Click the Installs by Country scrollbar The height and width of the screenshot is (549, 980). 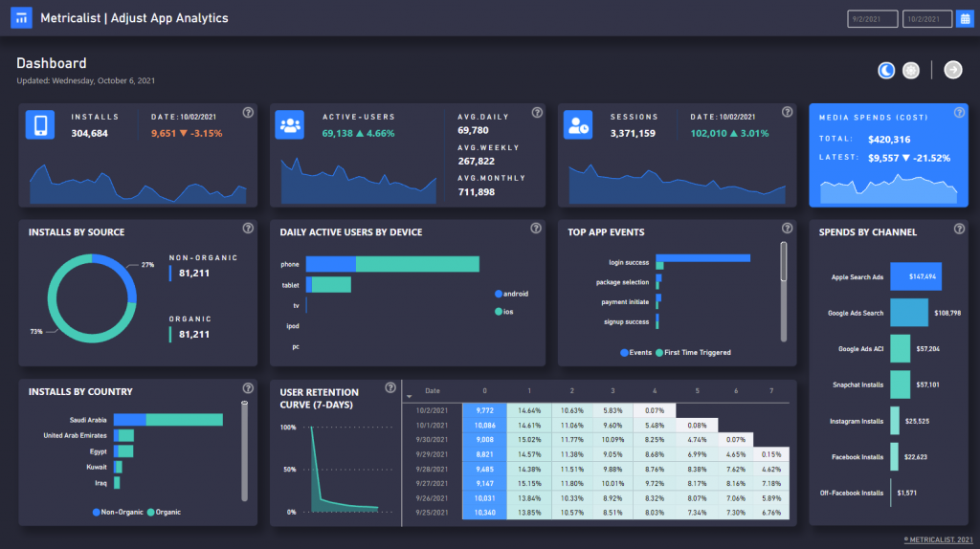pos(244,450)
